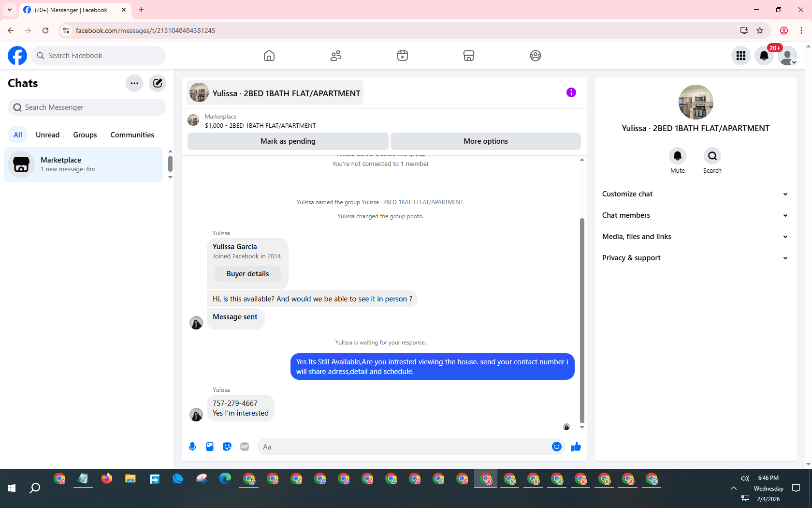This screenshot has width=812, height=508.
Task: Open the Reels video icon
Action: (403, 56)
